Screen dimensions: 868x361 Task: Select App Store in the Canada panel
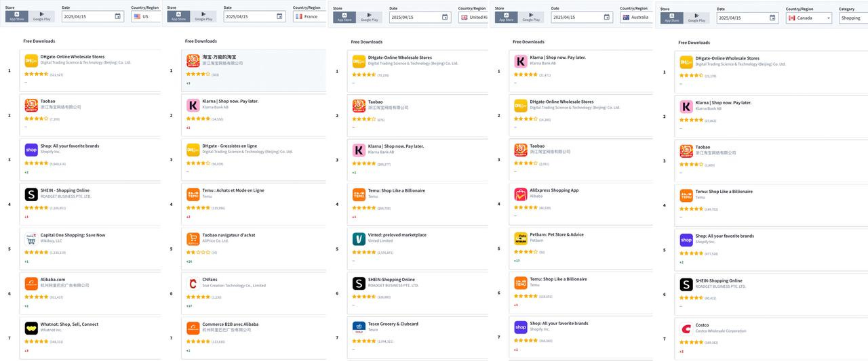pos(672,18)
